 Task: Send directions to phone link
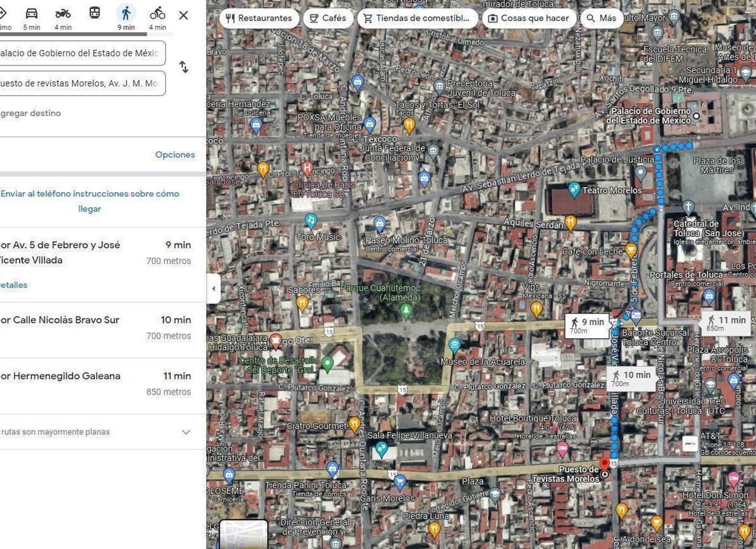(x=89, y=201)
